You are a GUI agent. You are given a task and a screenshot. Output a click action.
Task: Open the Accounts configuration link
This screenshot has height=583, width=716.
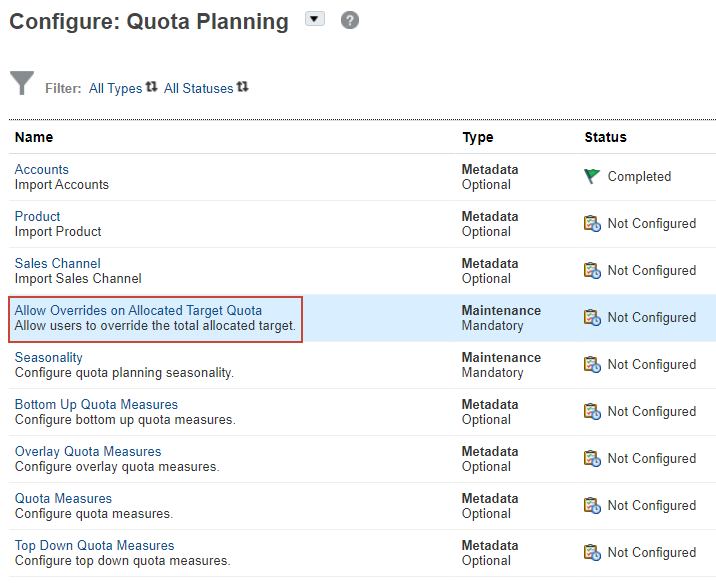[x=42, y=169]
